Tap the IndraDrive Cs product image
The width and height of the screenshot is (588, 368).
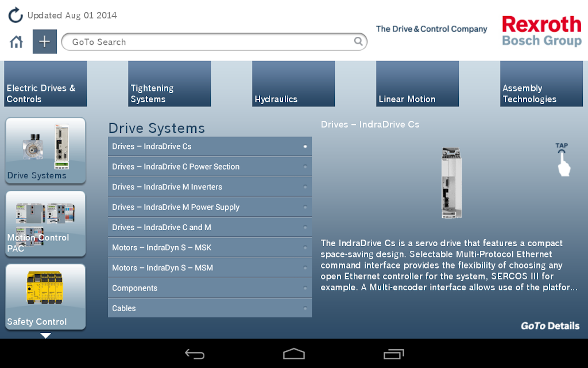point(451,183)
